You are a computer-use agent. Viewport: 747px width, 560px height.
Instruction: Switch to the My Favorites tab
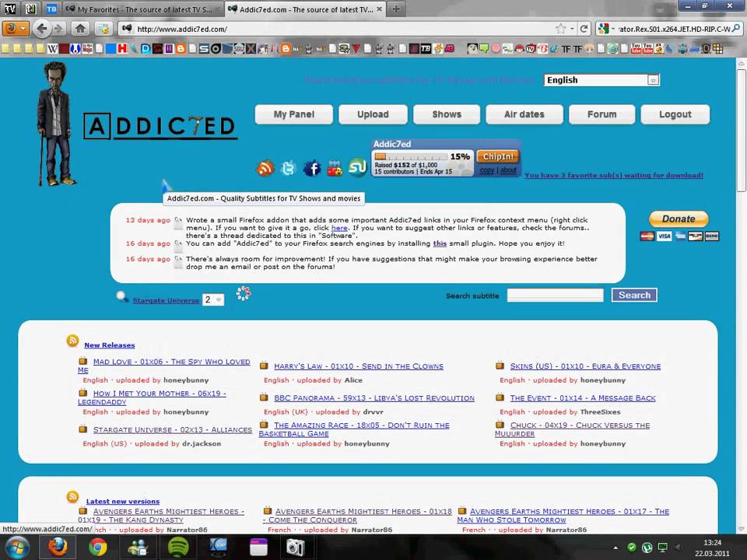(145, 9)
